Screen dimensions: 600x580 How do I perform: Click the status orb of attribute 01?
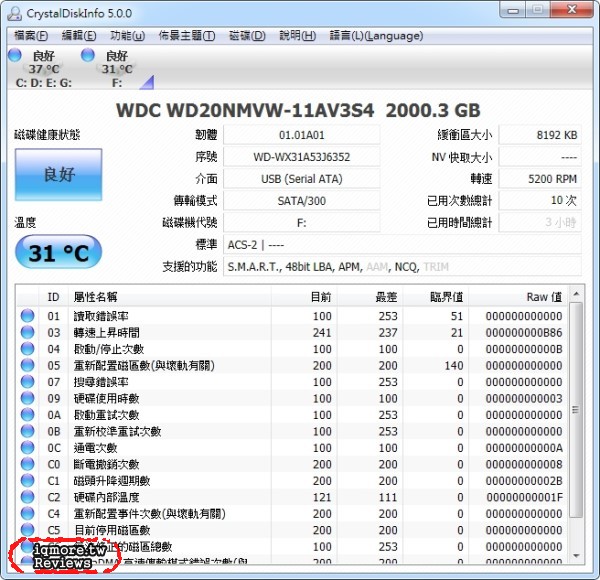coord(27,316)
